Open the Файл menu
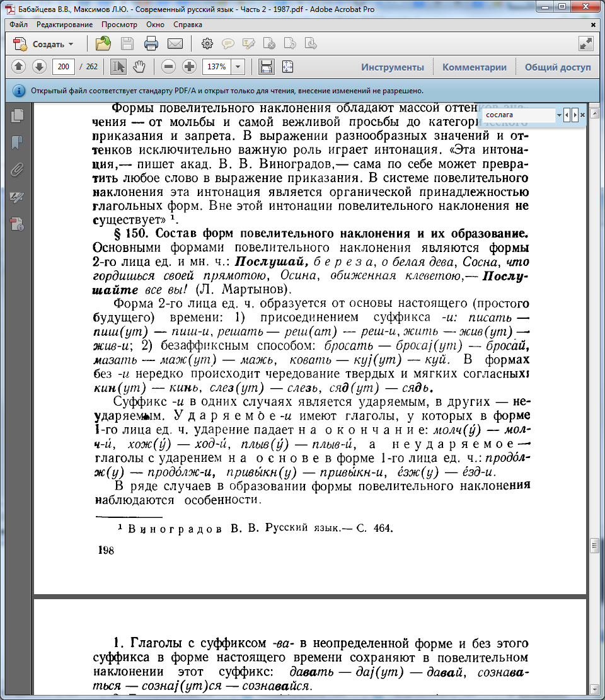 click(18, 25)
